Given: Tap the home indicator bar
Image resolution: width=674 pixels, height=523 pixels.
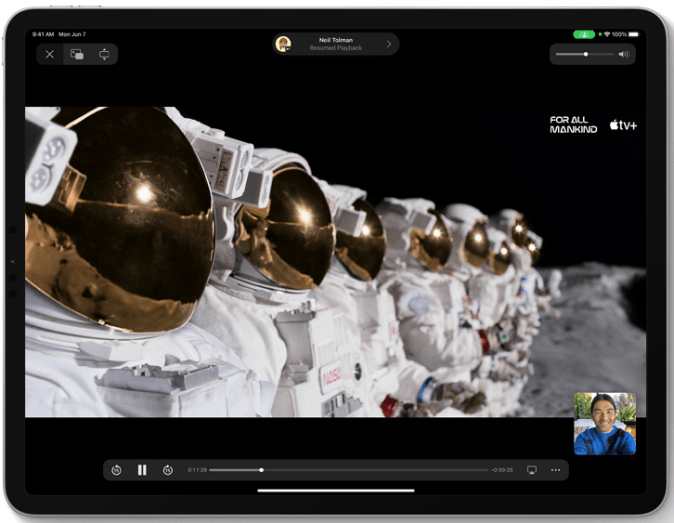Looking at the screenshot, I should pos(336,490).
